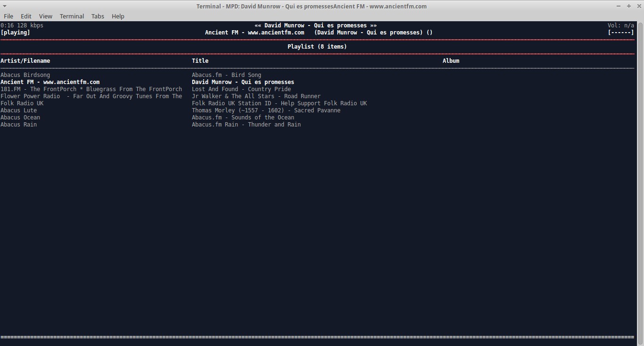Click the '0:16 128 kbps' elapsed time display
The height and width of the screenshot is (346, 644).
[x=22, y=25]
